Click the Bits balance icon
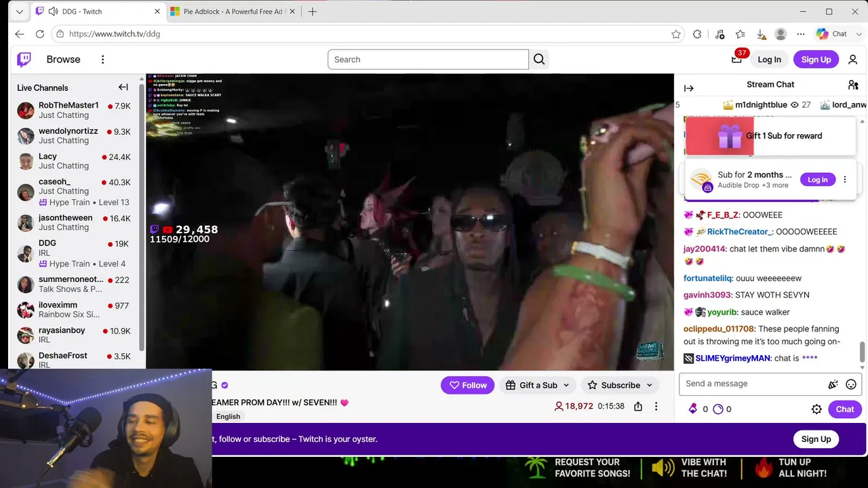The height and width of the screenshot is (488, 868). tap(692, 409)
